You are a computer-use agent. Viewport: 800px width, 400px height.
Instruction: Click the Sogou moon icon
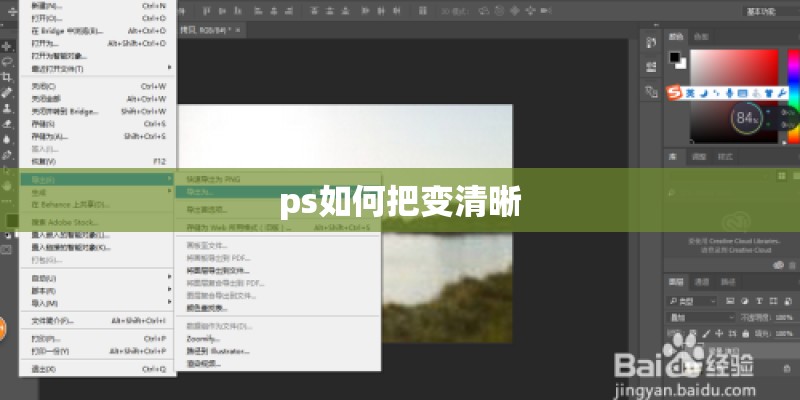click(704, 93)
